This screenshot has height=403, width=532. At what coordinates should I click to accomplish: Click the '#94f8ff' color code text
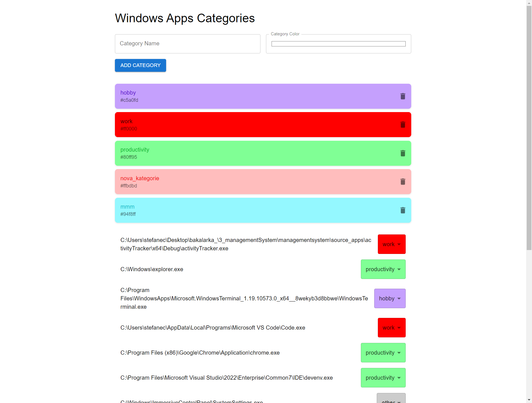click(128, 214)
